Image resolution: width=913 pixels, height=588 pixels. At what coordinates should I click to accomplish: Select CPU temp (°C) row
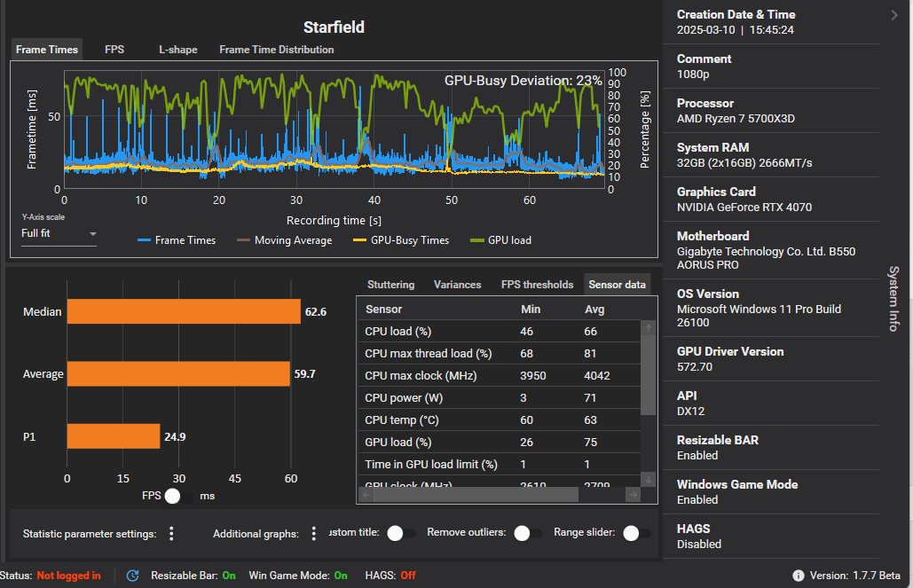pos(499,419)
